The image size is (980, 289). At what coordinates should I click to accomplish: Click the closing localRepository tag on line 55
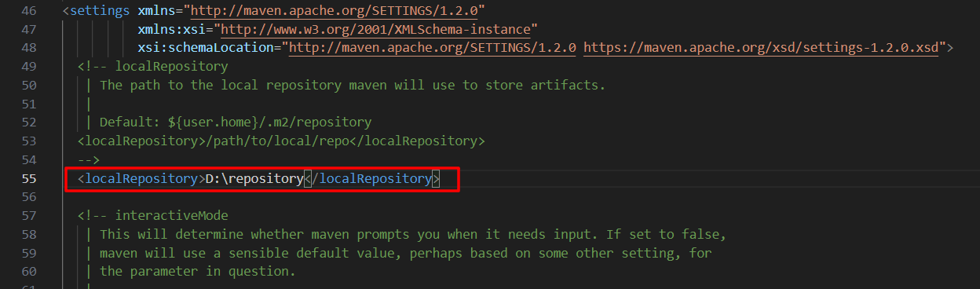click(x=371, y=179)
